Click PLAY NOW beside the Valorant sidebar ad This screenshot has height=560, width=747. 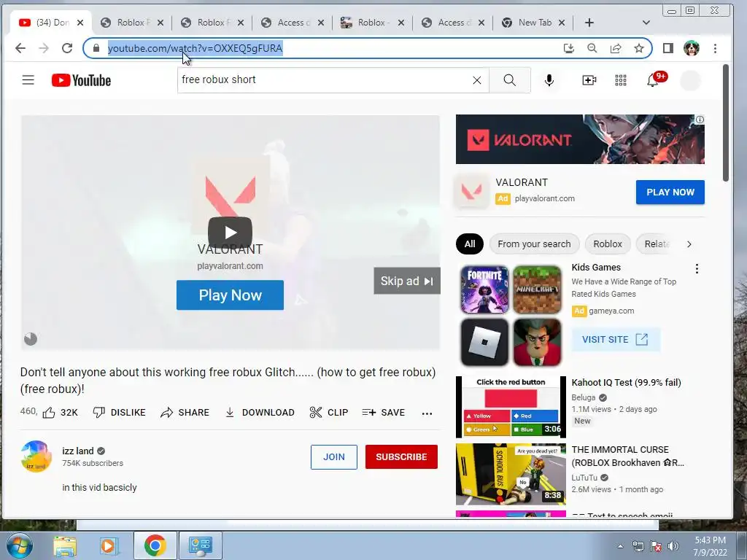point(670,192)
